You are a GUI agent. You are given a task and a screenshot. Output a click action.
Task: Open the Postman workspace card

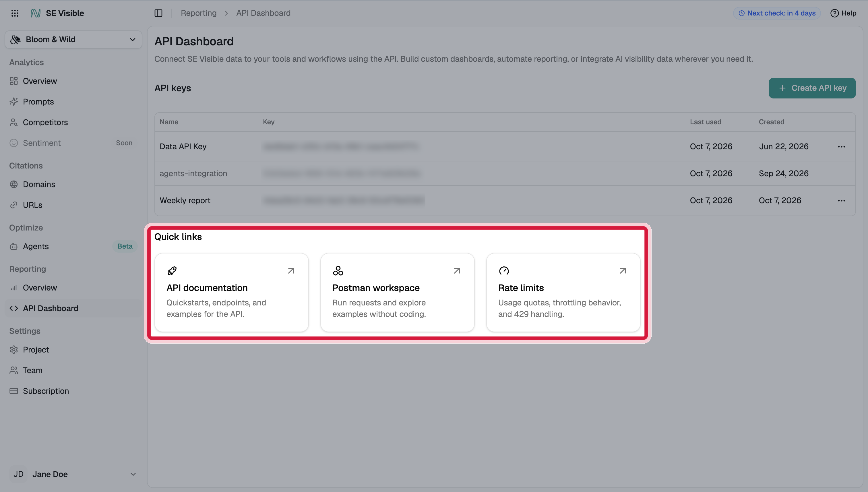pyautogui.click(x=397, y=292)
